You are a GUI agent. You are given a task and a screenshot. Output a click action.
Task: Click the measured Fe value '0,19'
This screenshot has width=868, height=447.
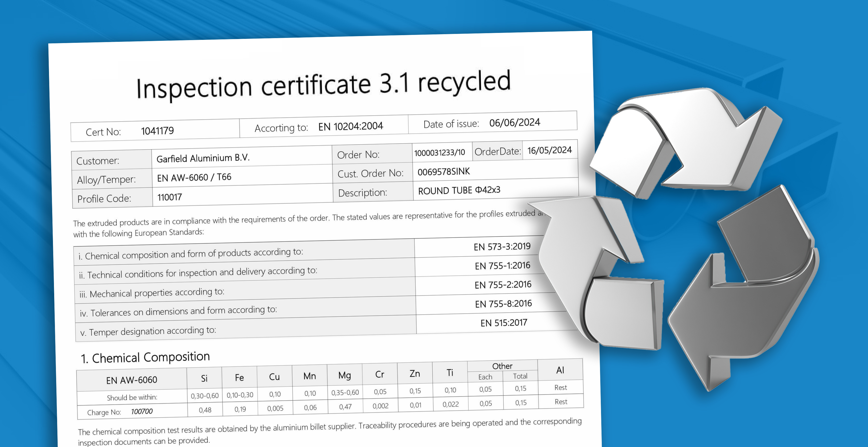pos(240,409)
